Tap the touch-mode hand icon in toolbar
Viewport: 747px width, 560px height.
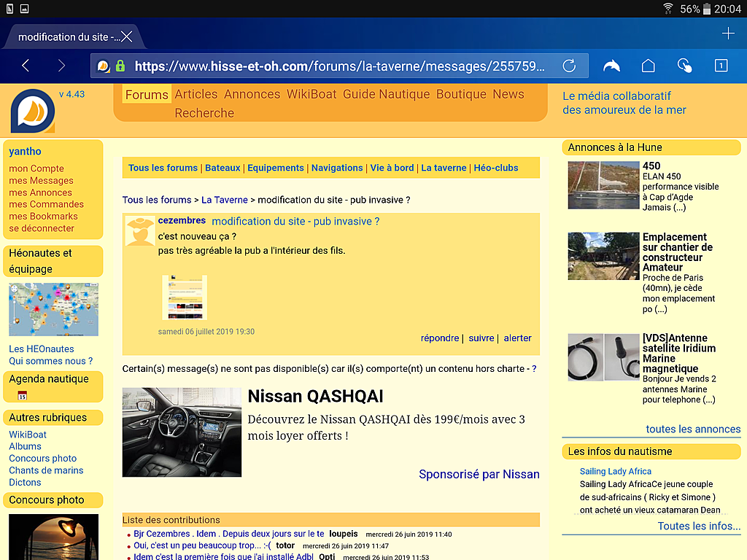[684, 65]
